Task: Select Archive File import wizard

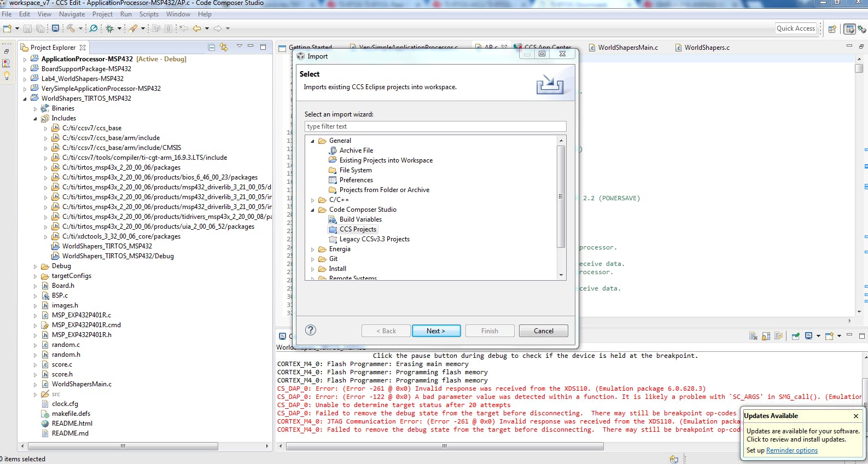Action: click(356, 150)
